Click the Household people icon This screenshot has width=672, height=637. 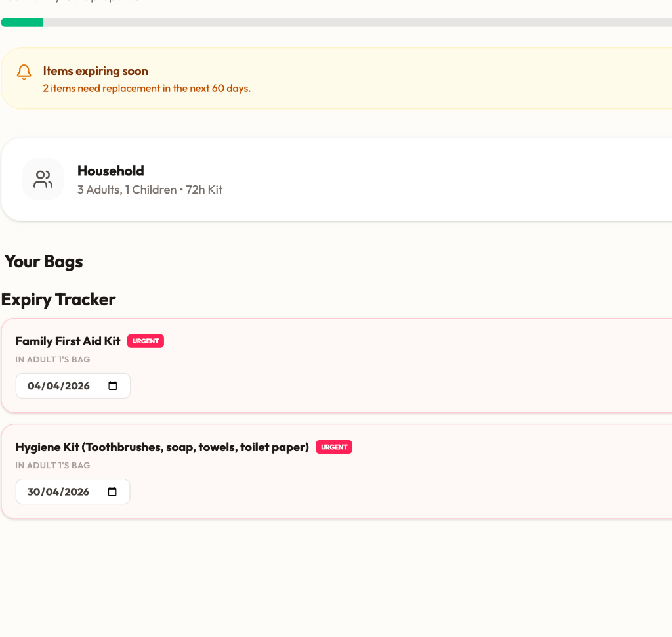(x=43, y=179)
